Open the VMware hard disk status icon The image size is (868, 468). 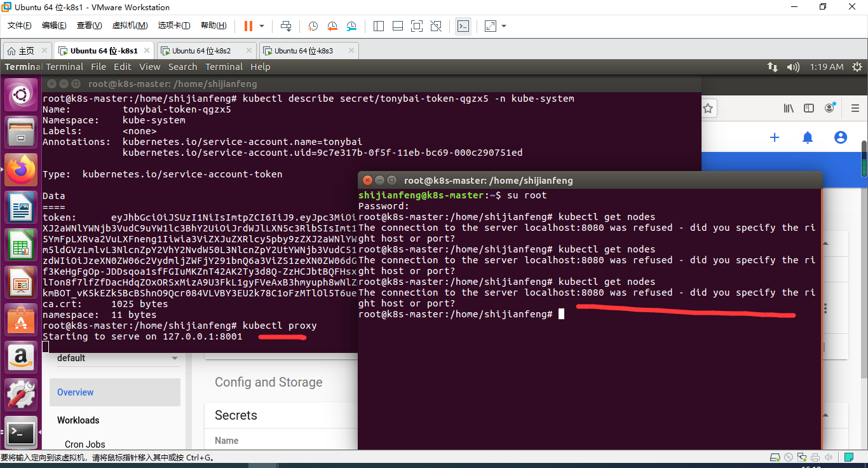775,457
